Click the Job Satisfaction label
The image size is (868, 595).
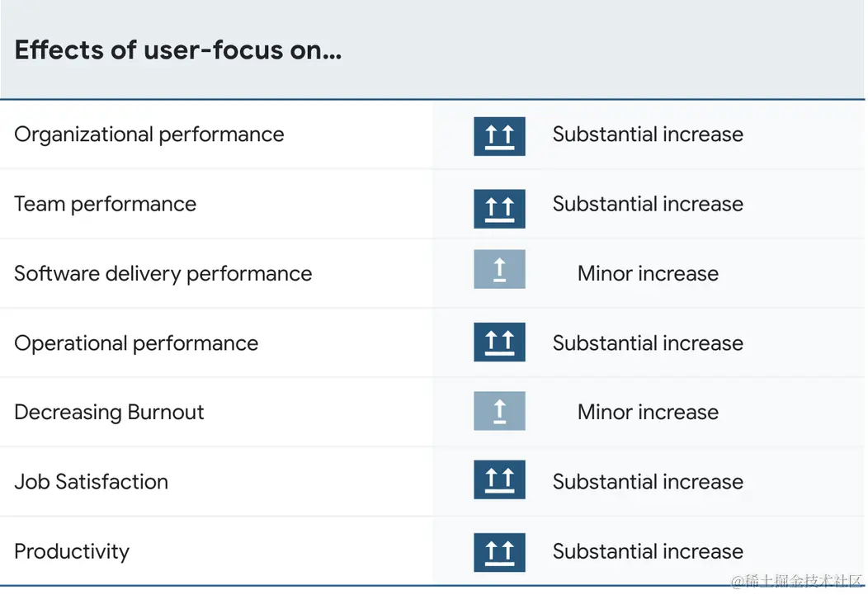click(92, 482)
